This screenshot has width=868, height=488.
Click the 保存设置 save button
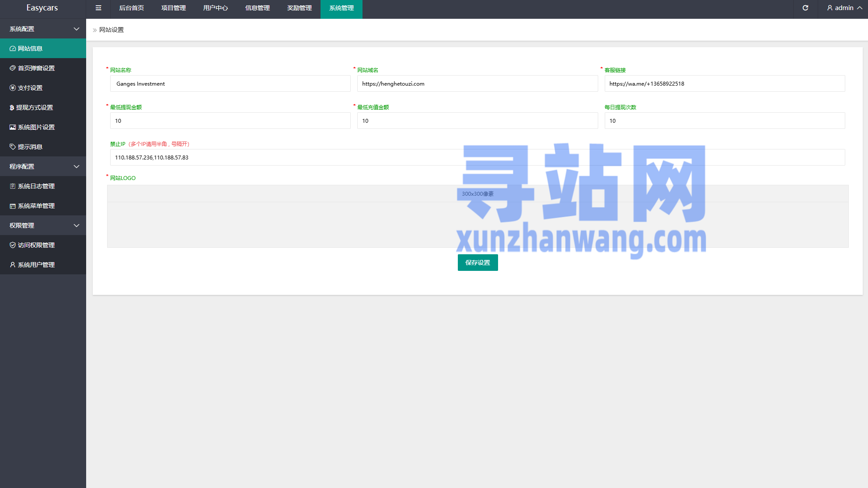coord(478,263)
